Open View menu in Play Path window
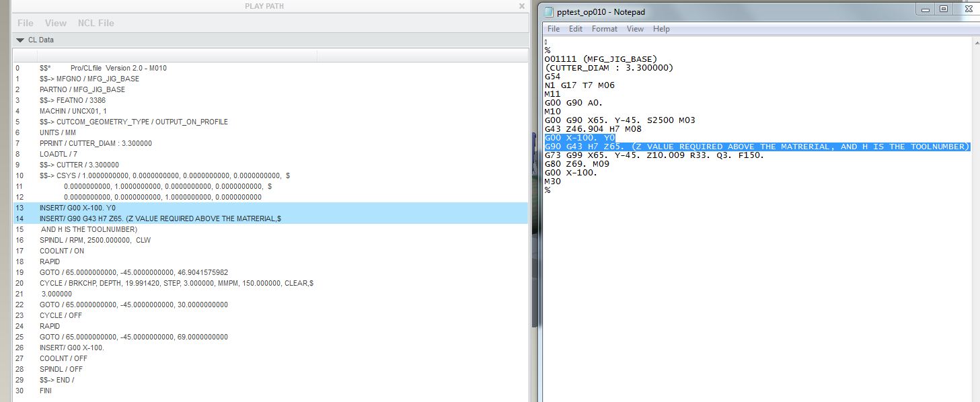This screenshot has width=980, height=402. click(x=56, y=23)
